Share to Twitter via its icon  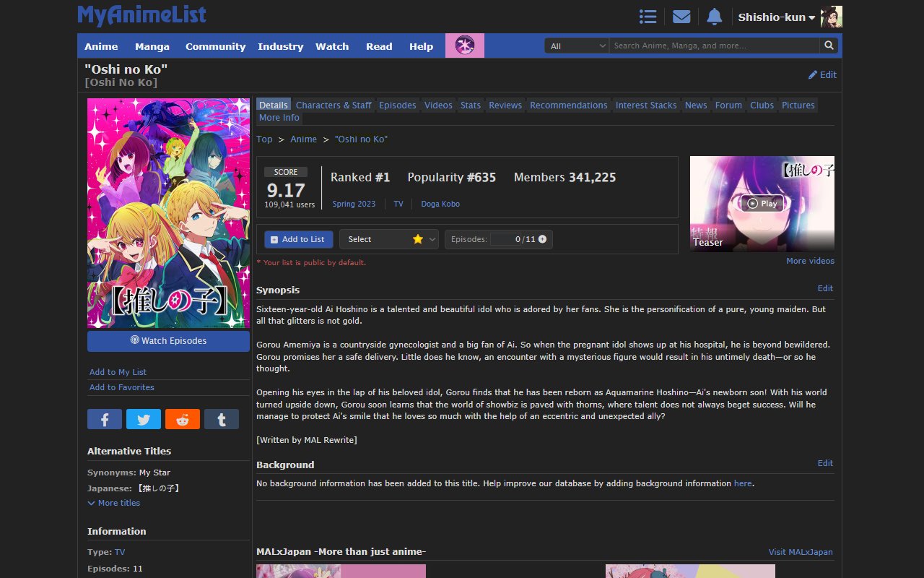pyautogui.click(x=143, y=418)
